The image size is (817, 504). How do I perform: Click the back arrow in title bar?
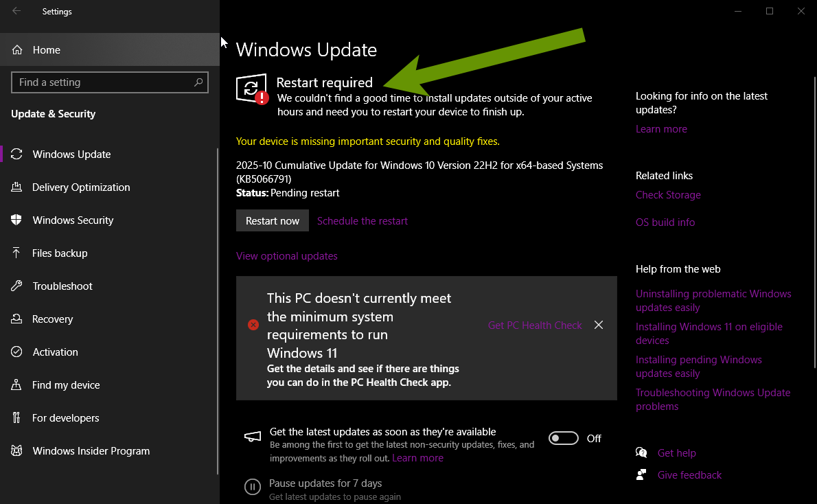16,11
